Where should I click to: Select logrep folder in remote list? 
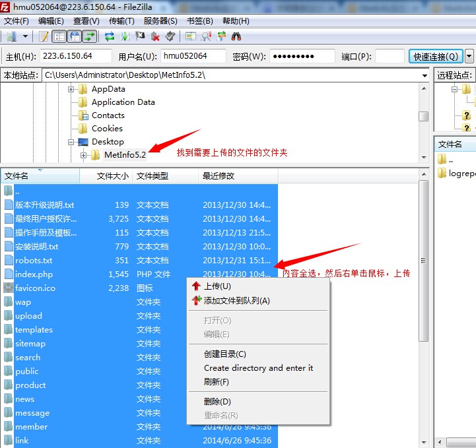click(457, 174)
